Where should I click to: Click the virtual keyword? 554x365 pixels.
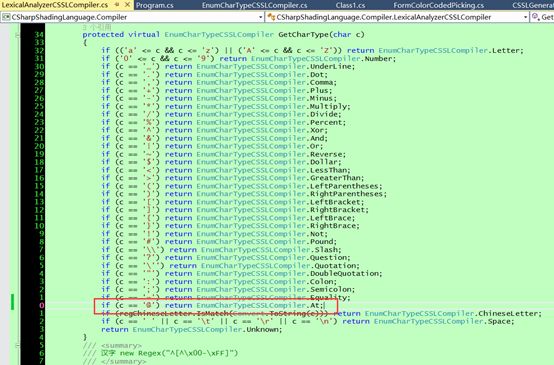[144, 35]
